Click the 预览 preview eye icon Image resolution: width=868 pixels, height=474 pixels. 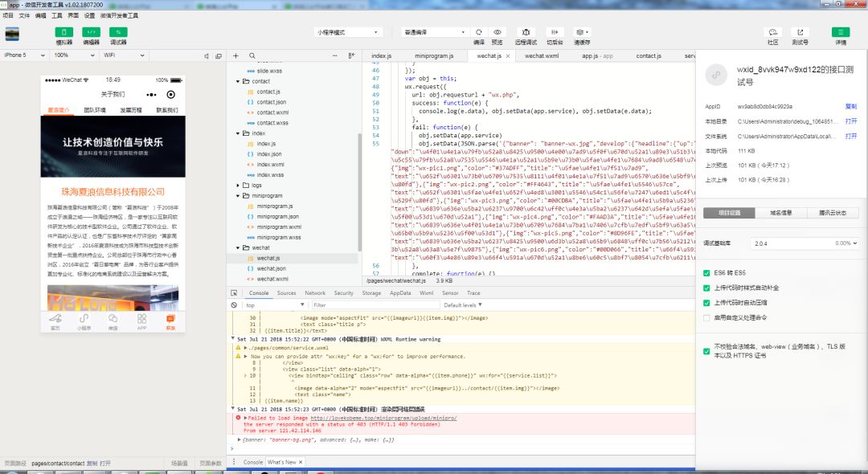tap(497, 32)
